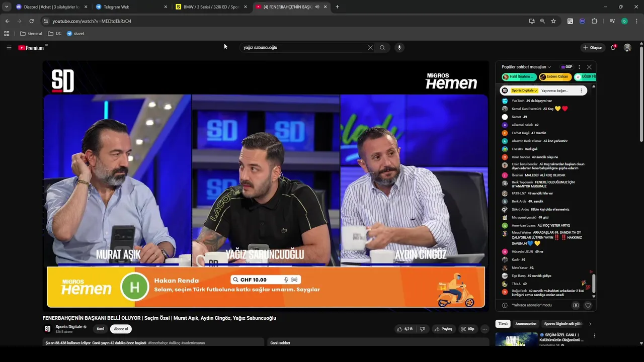Click the 'Abone ol' subscribe button
The image size is (644, 362).
coord(121,329)
